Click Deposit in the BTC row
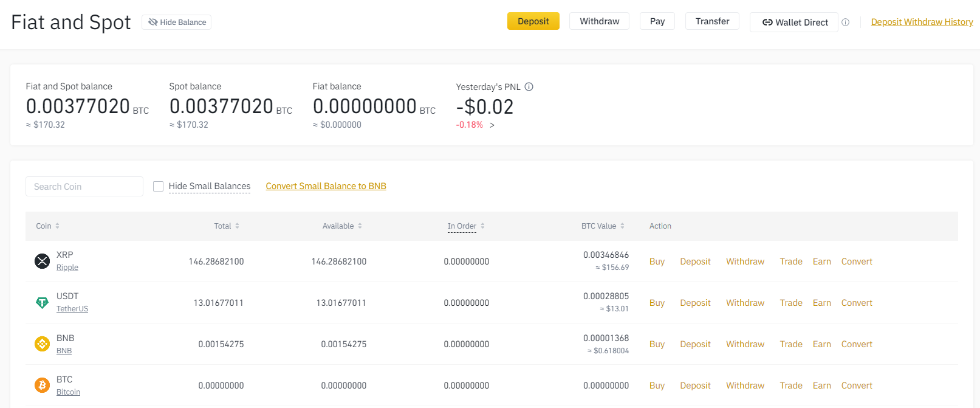 [695, 386]
